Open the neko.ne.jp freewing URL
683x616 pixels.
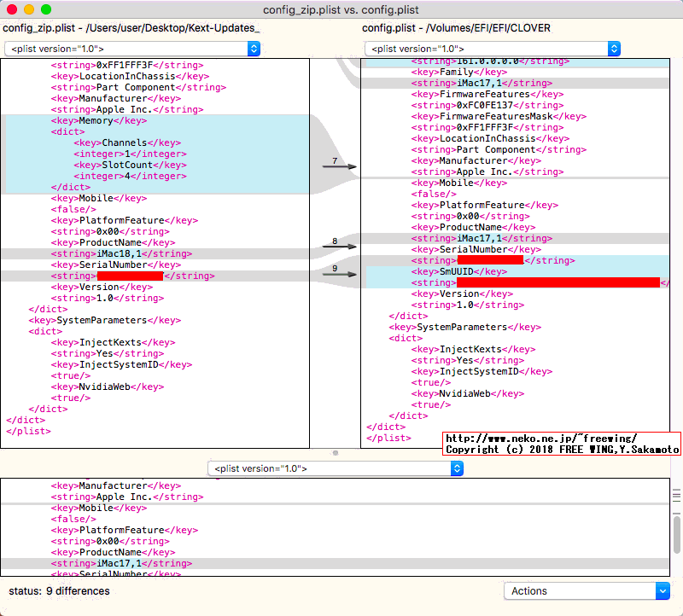(x=540, y=438)
